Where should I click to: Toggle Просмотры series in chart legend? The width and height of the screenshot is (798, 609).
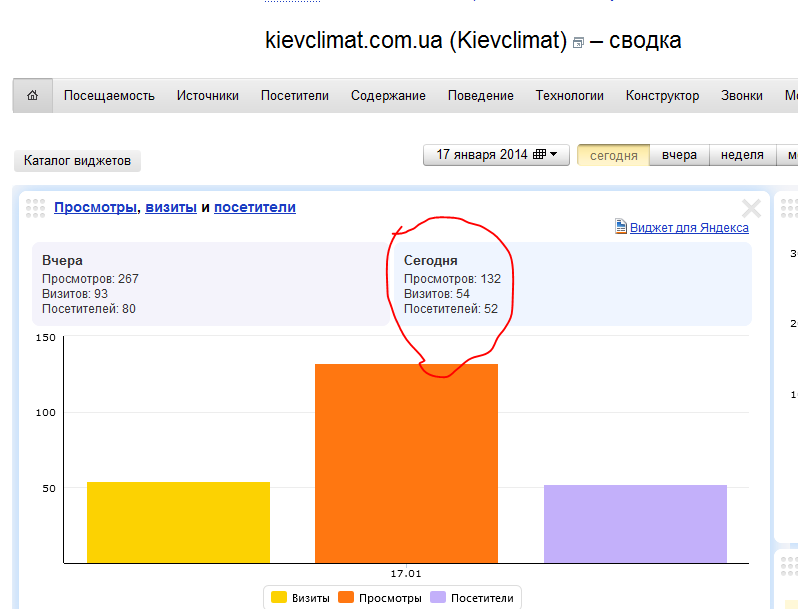380,598
